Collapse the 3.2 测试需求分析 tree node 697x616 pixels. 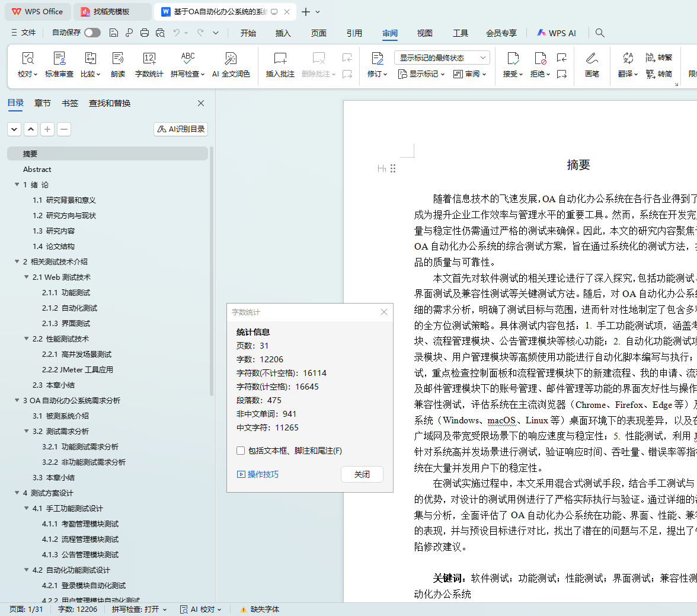click(26, 431)
